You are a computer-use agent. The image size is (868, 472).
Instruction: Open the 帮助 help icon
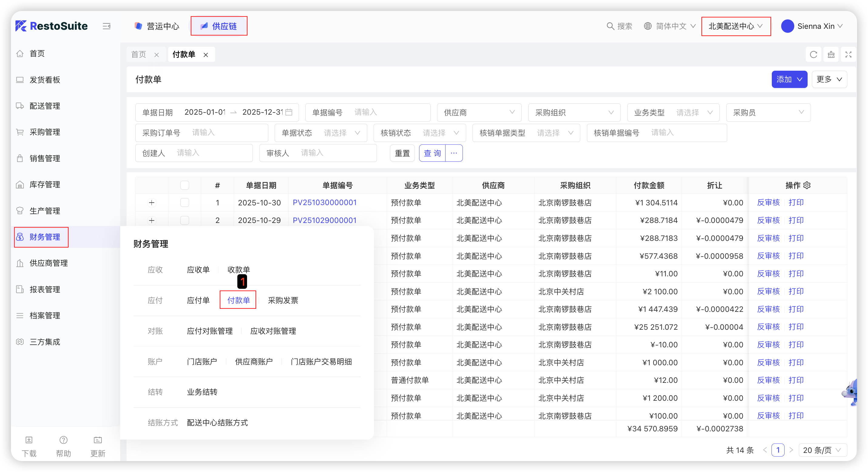[63, 440]
